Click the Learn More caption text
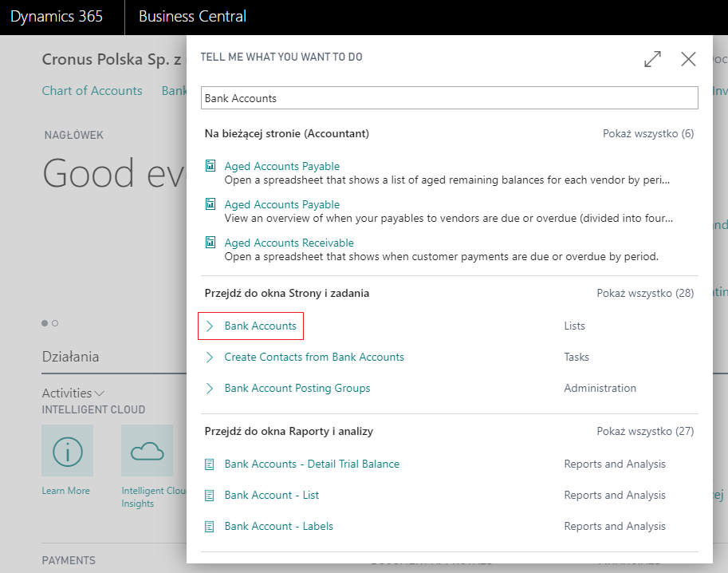 click(65, 491)
